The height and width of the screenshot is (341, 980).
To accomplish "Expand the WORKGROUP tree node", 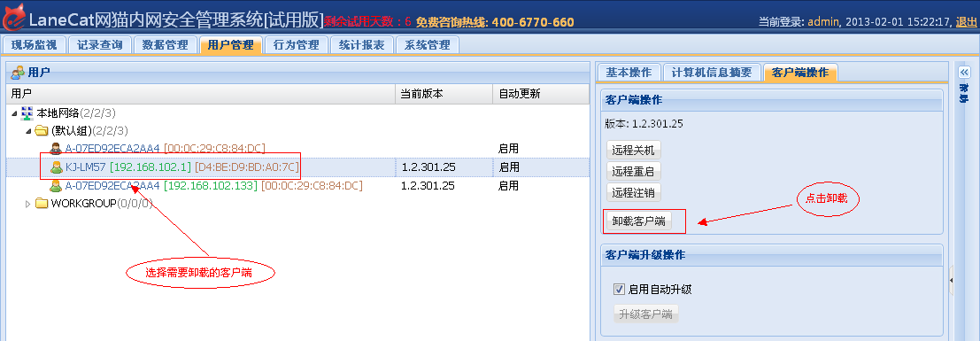I will 28,204.
